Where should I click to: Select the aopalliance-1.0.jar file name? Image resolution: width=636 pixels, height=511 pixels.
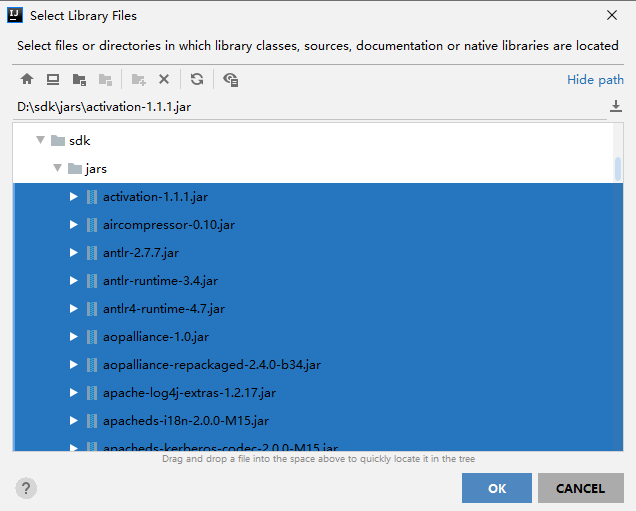point(156,337)
